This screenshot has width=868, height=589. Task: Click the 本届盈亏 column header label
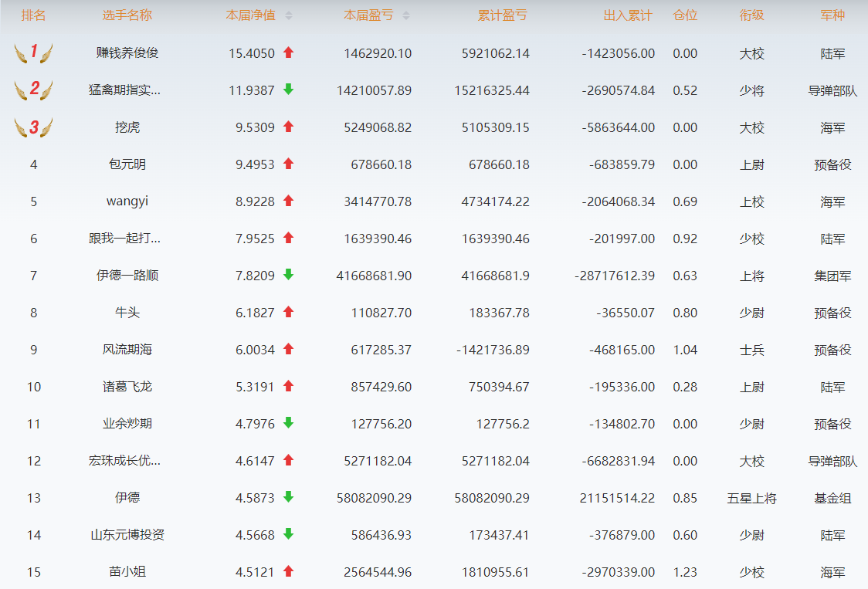[368, 15]
